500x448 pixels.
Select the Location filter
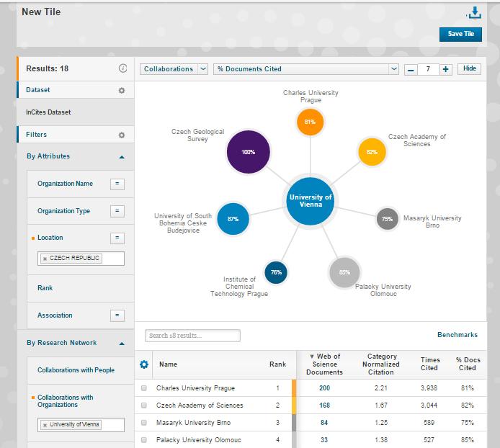click(50, 238)
